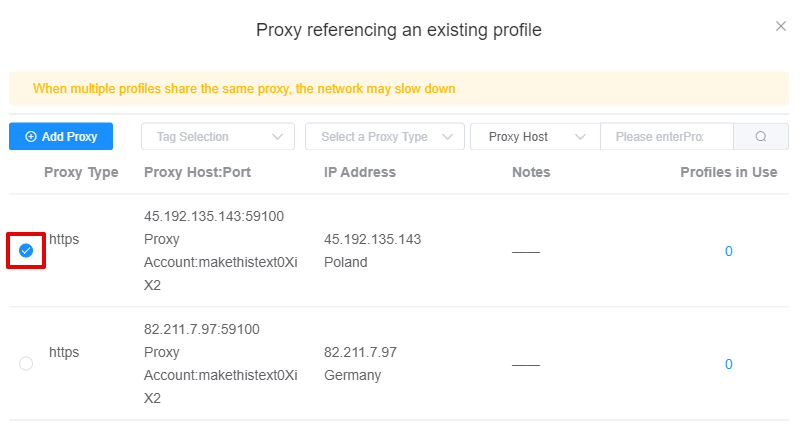Click the Proxy Type column header
Viewport: 801px width, 426px height.
pos(81,172)
